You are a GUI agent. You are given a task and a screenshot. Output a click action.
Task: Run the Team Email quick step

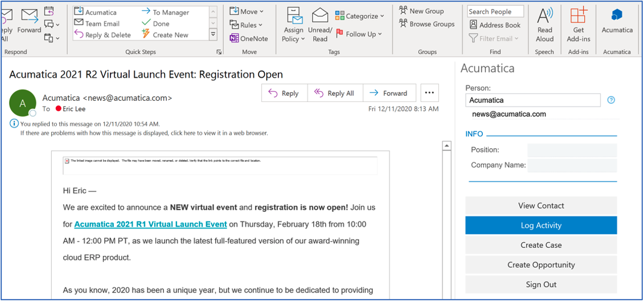click(x=97, y=23)
